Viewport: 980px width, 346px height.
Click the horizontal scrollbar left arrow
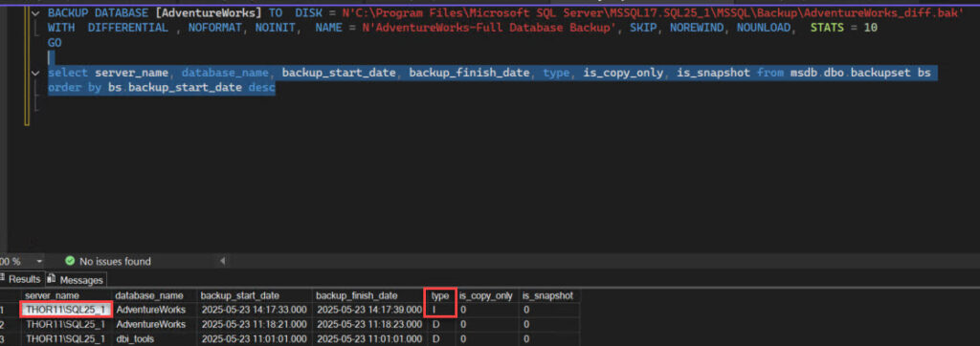pos(222,261)
